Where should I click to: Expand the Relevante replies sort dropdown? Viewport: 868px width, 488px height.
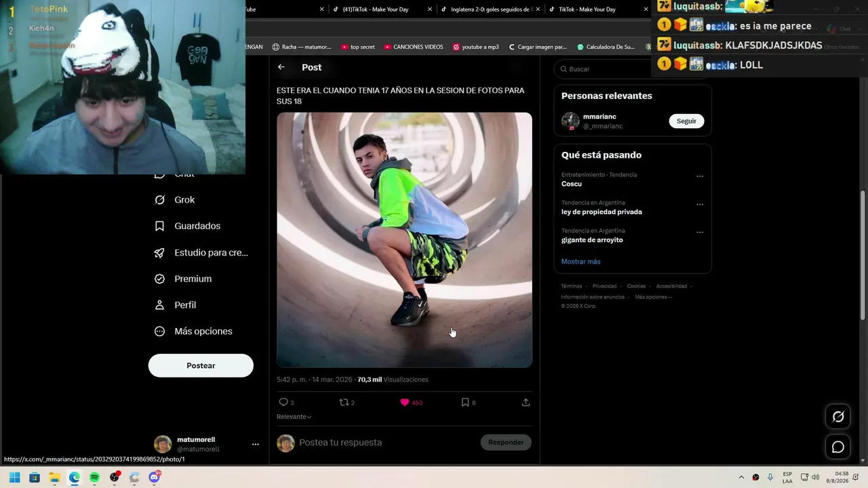tap(294, 417)
